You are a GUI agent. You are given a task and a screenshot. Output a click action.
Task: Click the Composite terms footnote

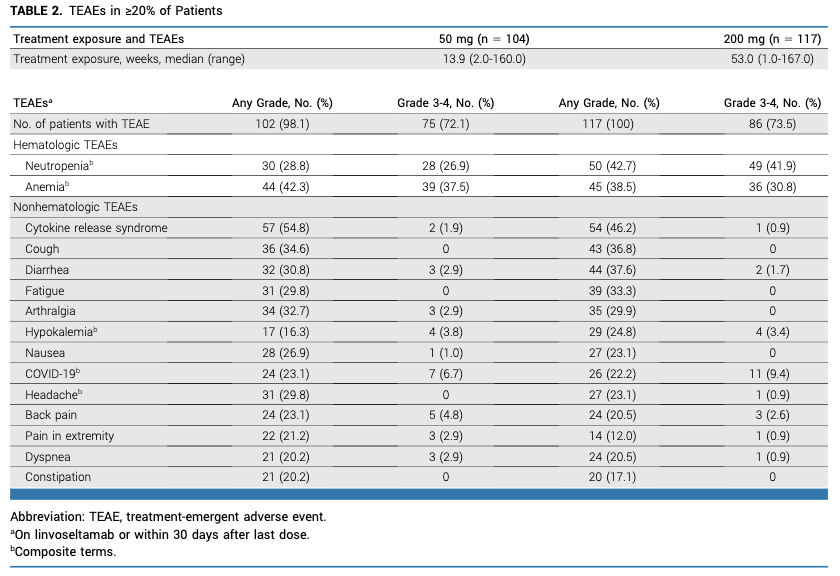point(63,552)
